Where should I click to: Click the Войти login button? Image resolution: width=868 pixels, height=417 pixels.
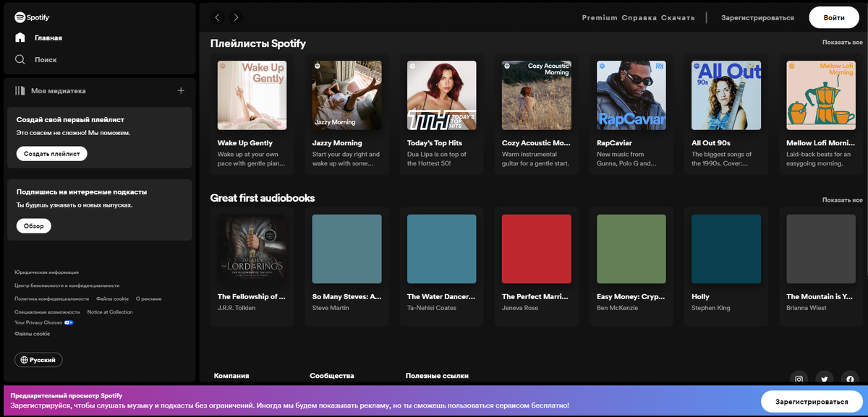[834, 17]
